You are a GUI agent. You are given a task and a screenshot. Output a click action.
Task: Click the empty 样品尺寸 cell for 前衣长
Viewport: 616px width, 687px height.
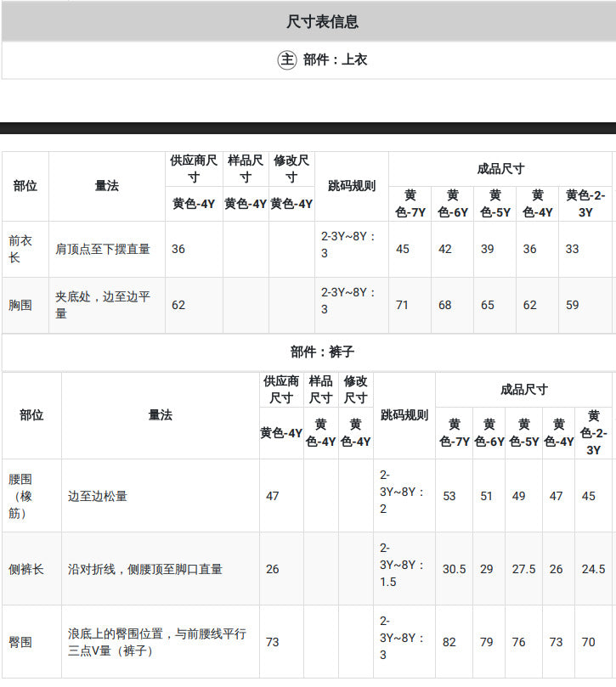[246, 249]
